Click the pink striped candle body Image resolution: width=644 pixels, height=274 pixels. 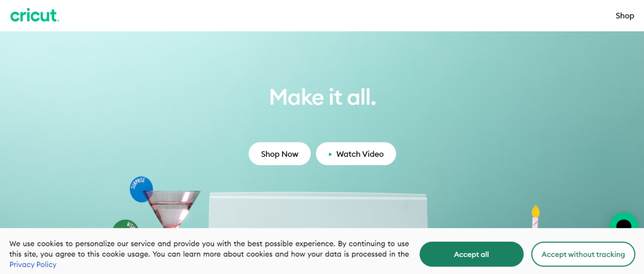point(535,222)
